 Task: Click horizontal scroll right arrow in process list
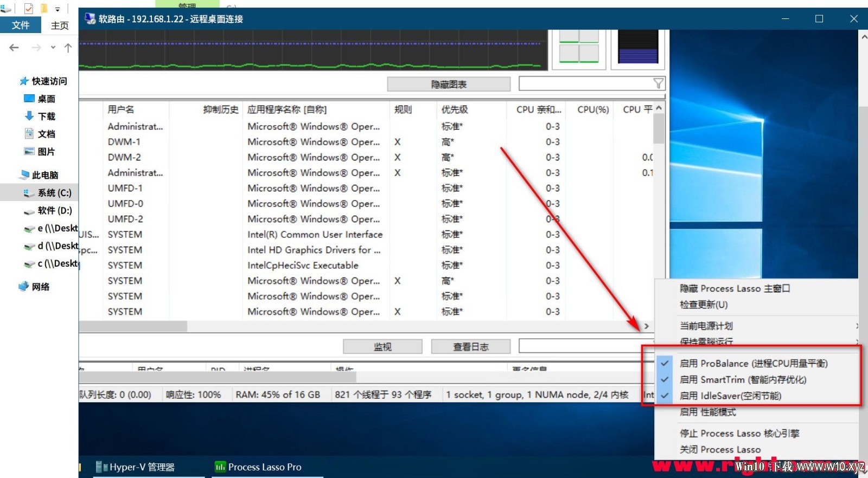(x=646, y=326)
